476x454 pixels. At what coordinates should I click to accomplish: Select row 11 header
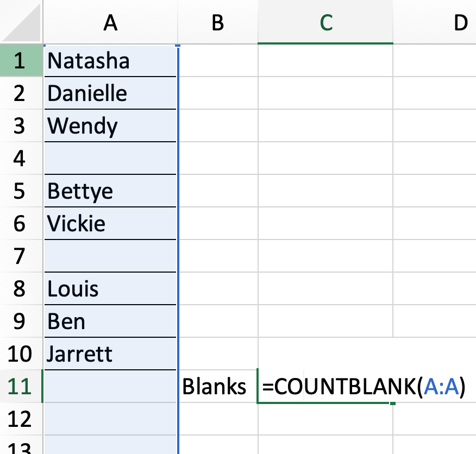(x=21, y=386)
